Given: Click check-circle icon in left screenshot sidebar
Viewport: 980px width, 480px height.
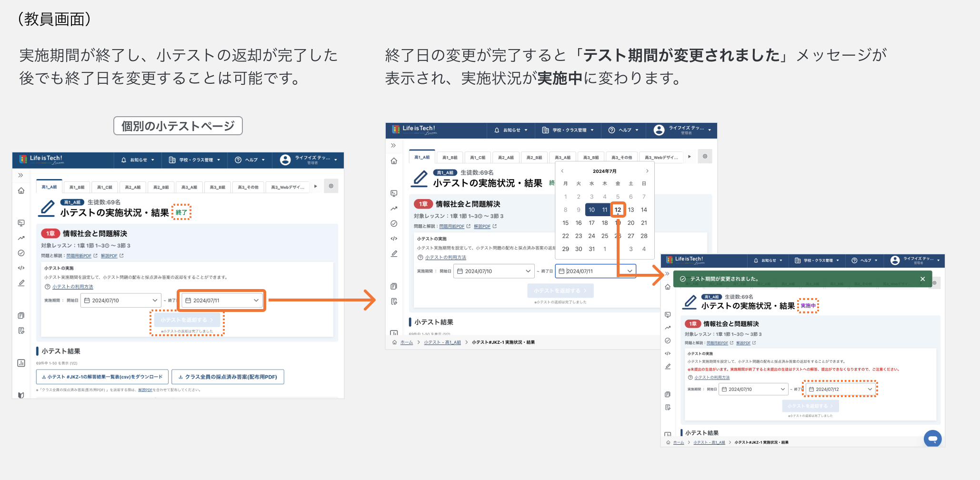Looking at the screenshot, I should (x=21, y=253).
